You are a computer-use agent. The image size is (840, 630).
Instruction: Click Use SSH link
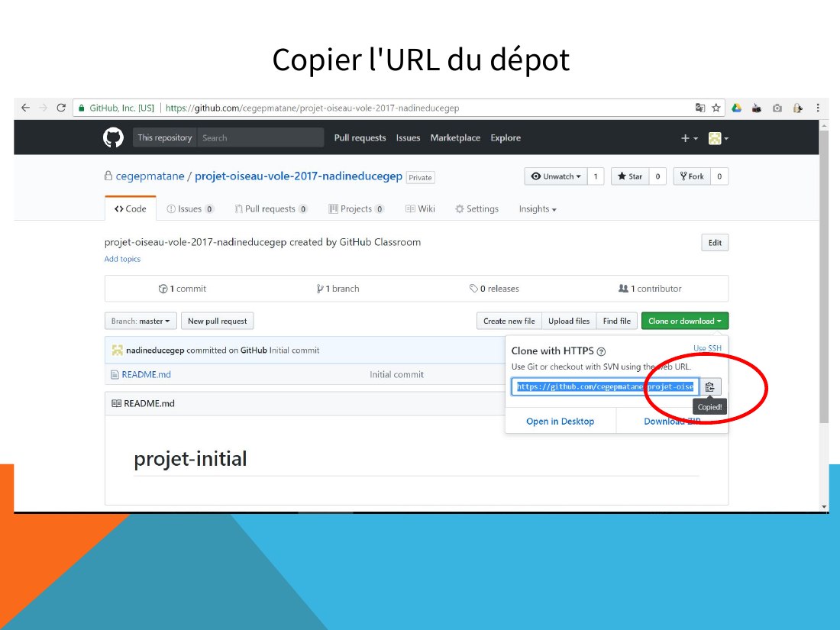point(707,348)
